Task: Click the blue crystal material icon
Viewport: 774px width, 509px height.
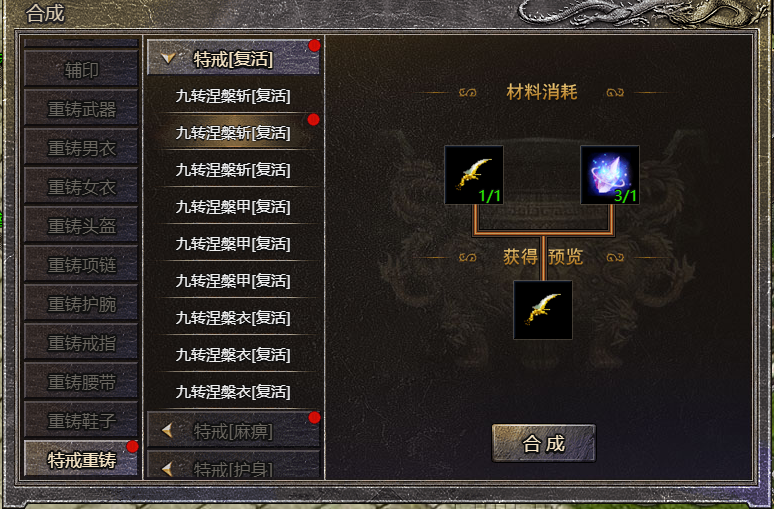Action: pos(610,175)
